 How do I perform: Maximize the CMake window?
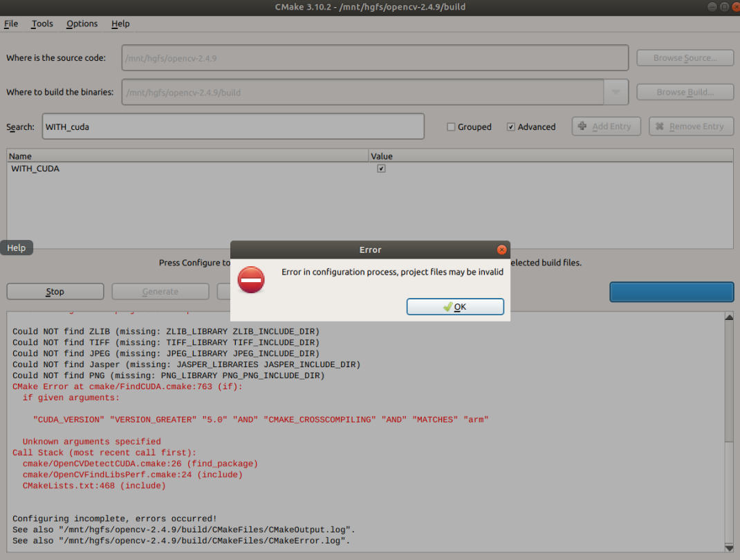pos(724,7)
